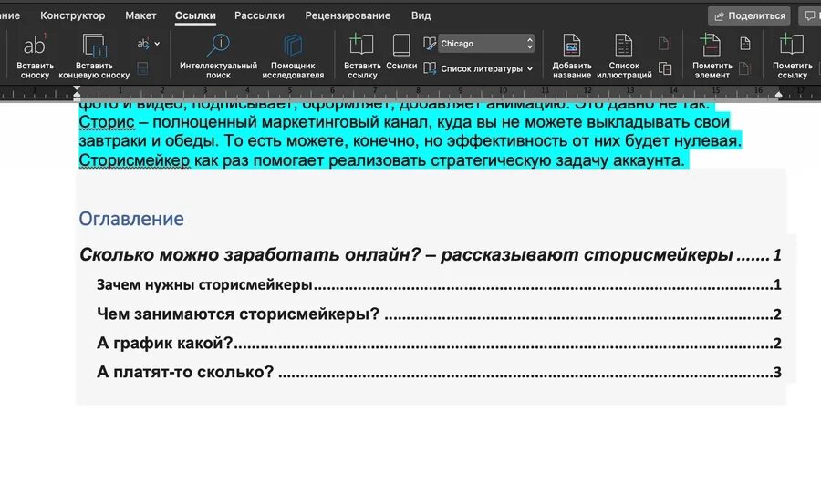Open the Макет tab
821x504 pixels.
(140, 15)
